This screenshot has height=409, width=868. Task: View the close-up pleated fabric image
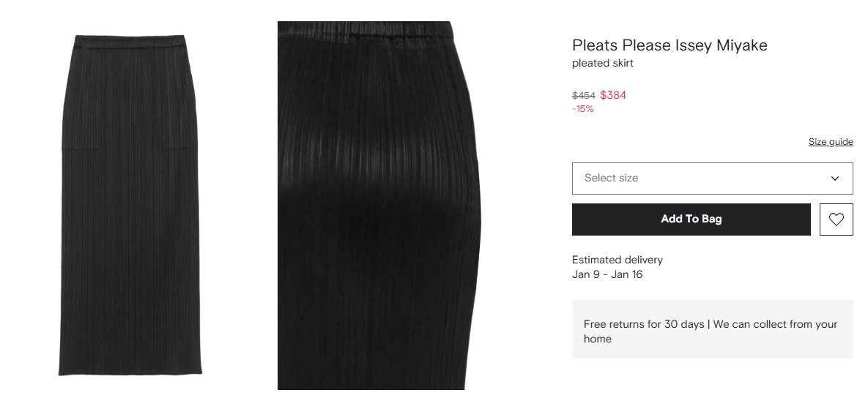click(379, 205)
